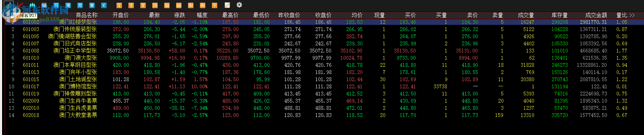Screen dimensions: 644x135
Task: Open settings via the gear icon
Action: (x=239, y=5)
